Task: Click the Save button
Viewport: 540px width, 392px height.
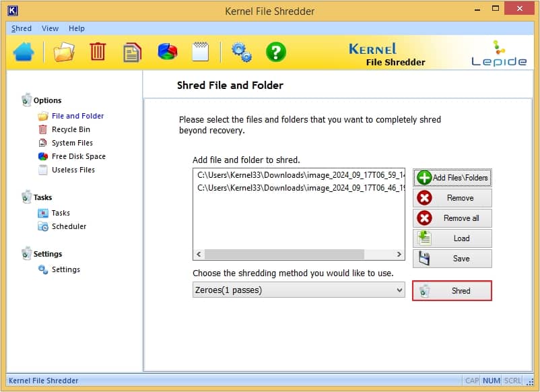Action: pos(452,259)
